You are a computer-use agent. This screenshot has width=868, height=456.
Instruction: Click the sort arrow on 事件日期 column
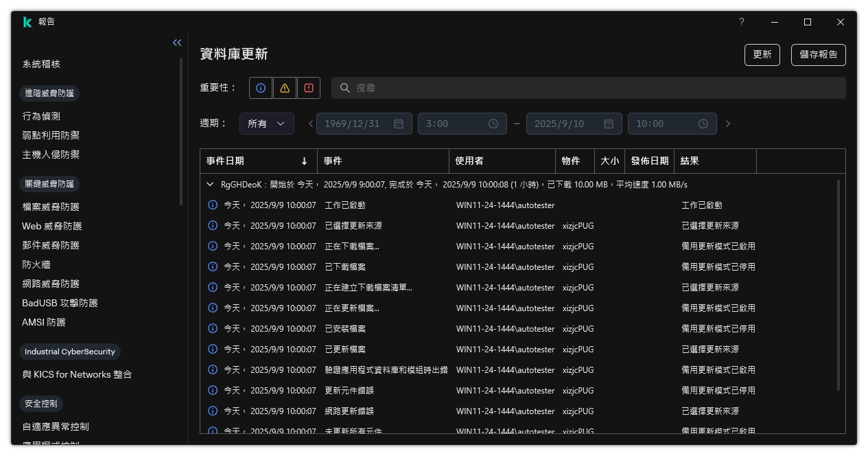[305, 161]
